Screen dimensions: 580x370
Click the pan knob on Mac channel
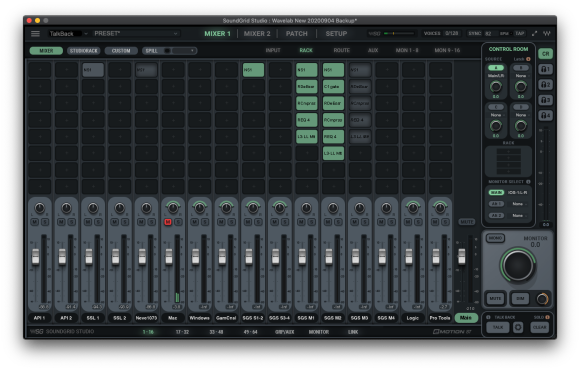click(173, 208)
